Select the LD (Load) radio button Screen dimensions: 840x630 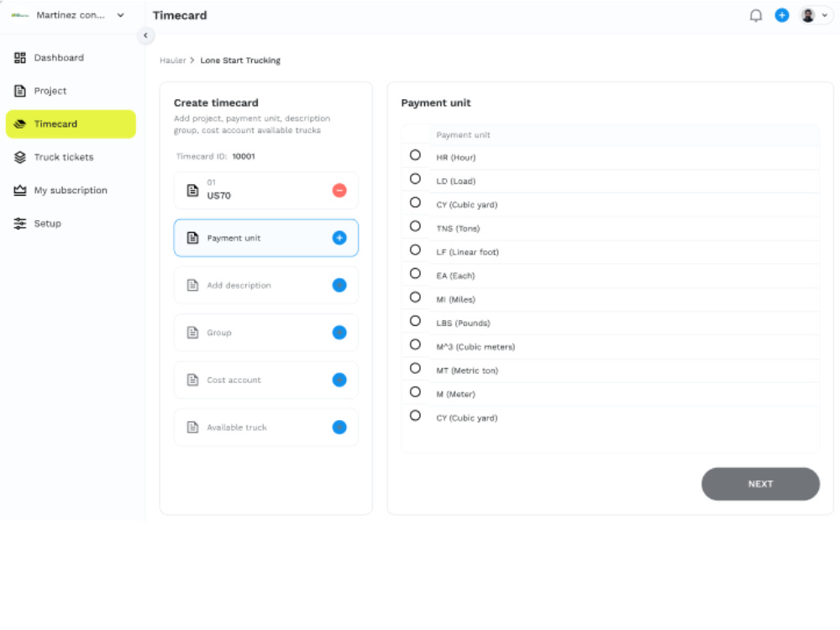click(415, 179)
